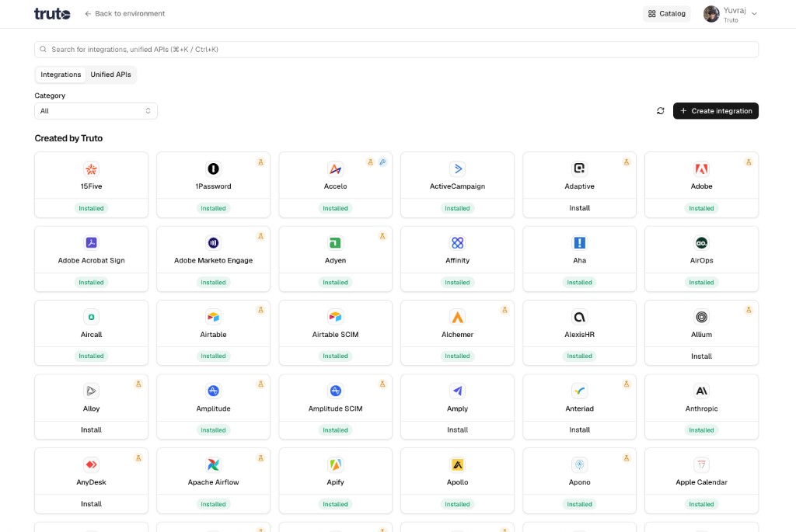Click the Installed badge on Airtable card
796x532 pixels.
pos(213,356)
